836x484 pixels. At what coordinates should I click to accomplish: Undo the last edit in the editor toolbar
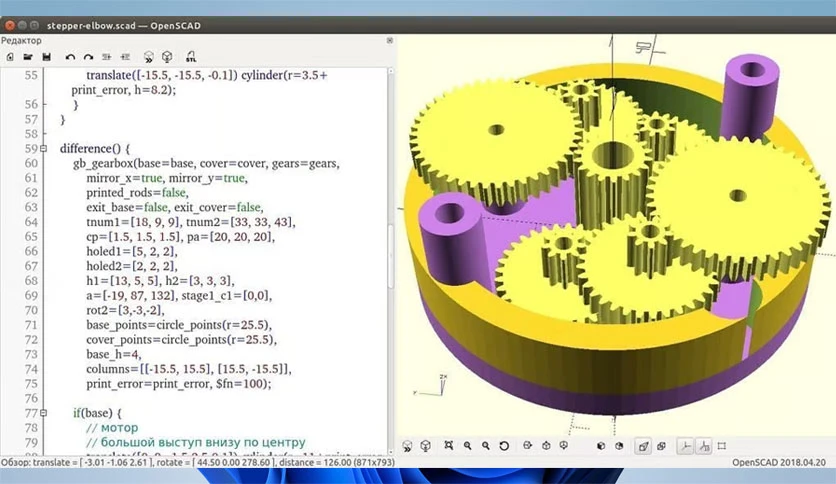click(70, 57)
